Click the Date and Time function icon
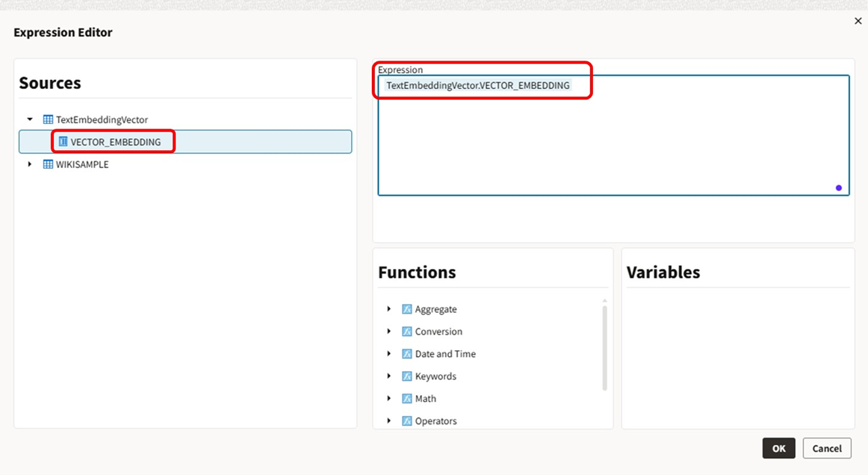This screenshot has height=475, width=868. point(407,354)
